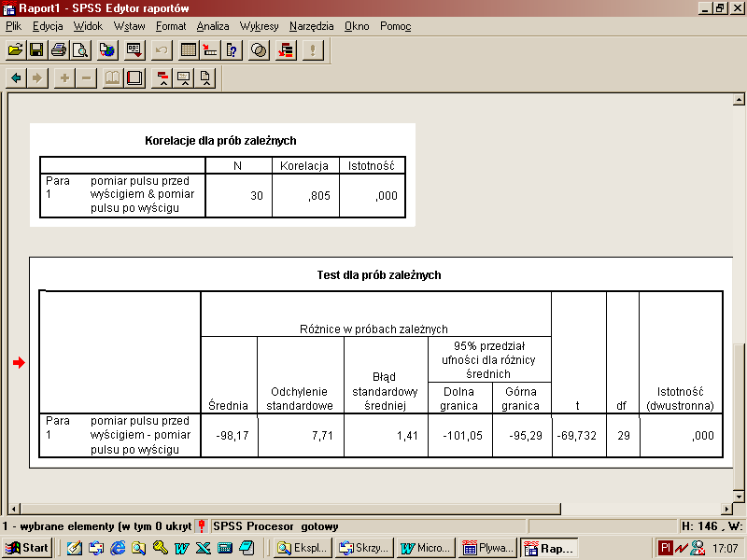Image resolution: width=747 pixels, height=560 pixels.
Task: Click the Promote left arrow button
Action: pos(16,77)
